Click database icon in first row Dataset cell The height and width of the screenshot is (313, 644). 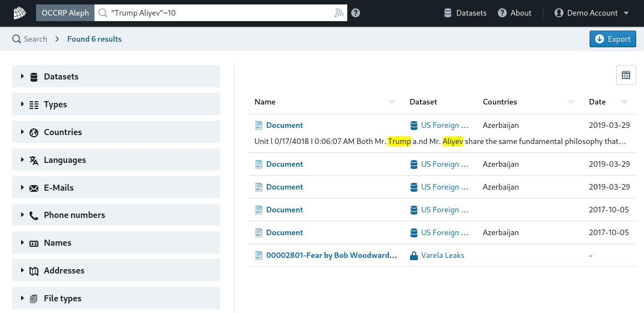(x=414, y=125)
